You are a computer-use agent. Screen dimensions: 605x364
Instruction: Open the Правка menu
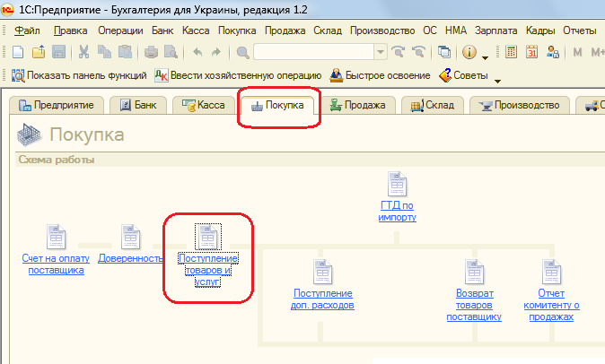[71, 30]
